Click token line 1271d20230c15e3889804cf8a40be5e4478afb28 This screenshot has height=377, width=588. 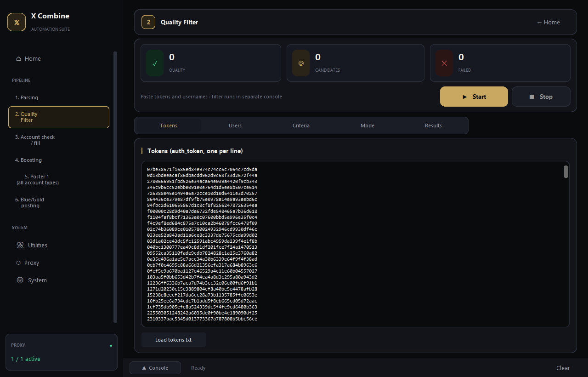pyautogui.click(x=202, y=289)
